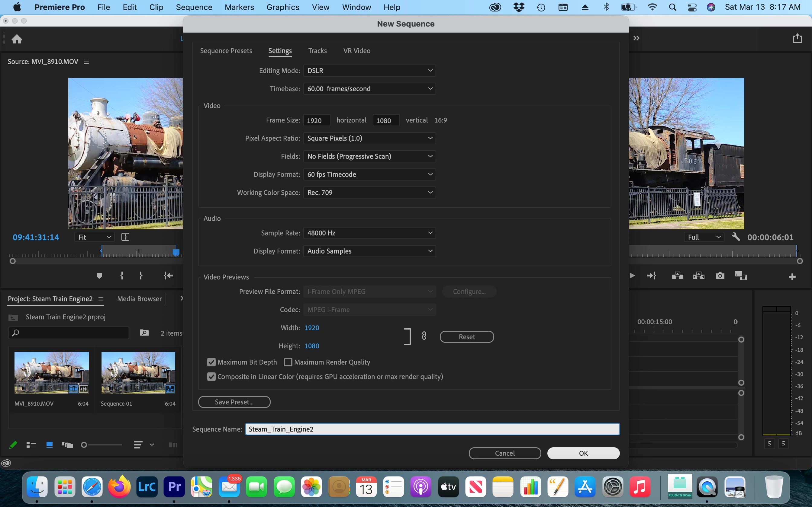Click the Export Frame camera icon
Screen dimensions: 812x507
720,276
